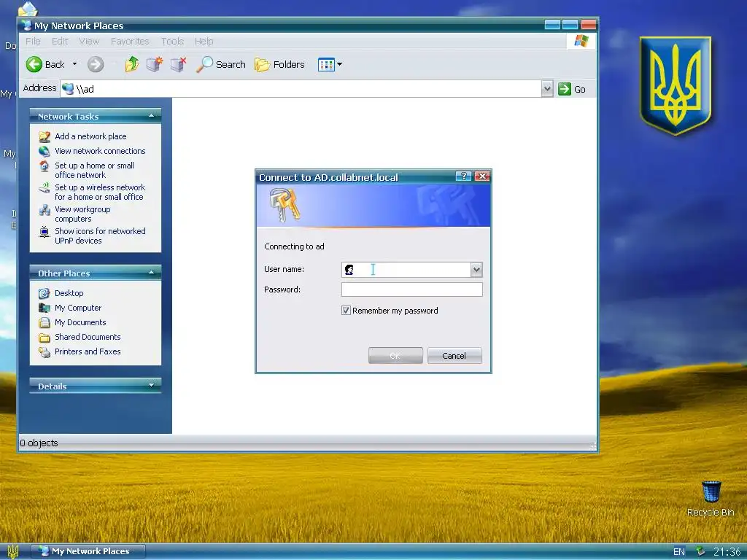Click the OK button in connect dialog
The image size is (747, 560).
click(395, 356)
